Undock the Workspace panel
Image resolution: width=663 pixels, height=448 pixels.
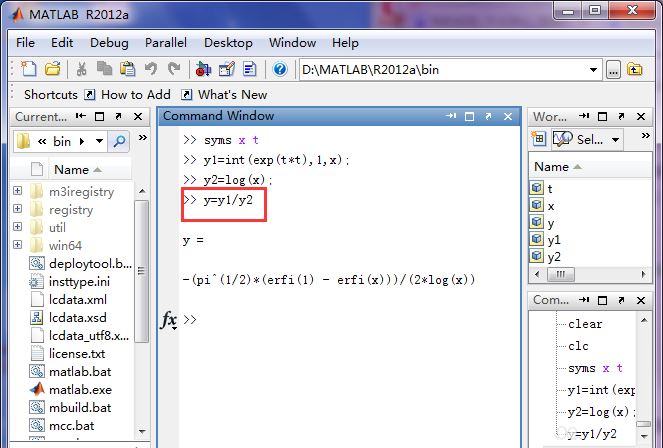pos(621,116)
